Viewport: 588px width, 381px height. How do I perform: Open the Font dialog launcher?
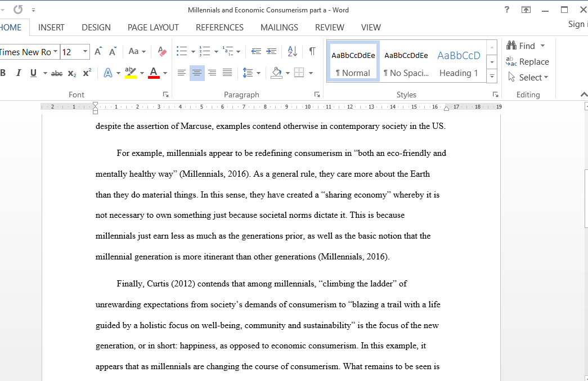[x=166, y=95]
